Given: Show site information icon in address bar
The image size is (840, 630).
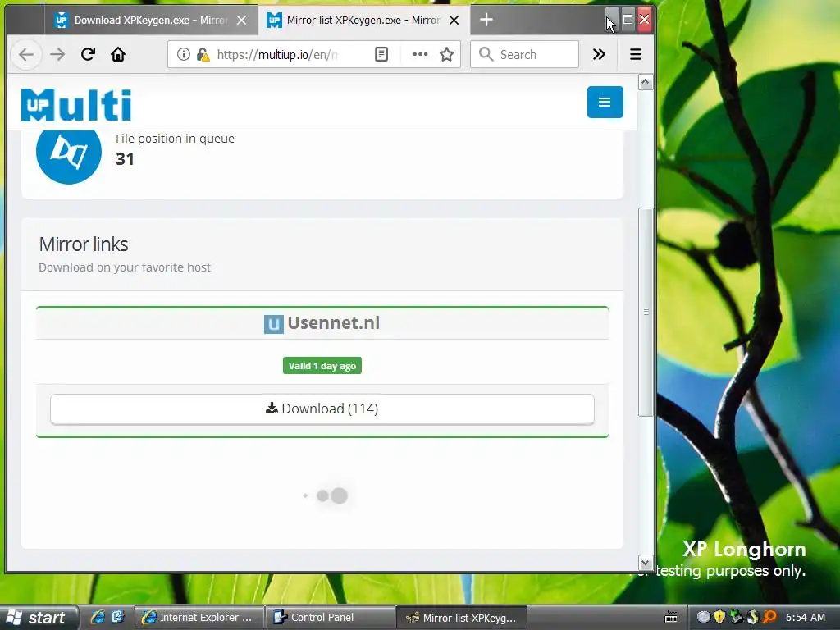Looking at the screenshot, I should pos(183,55).
